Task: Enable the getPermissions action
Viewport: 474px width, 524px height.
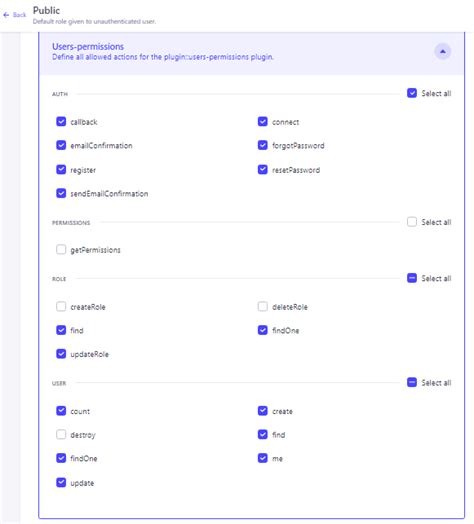Action: 61,250
